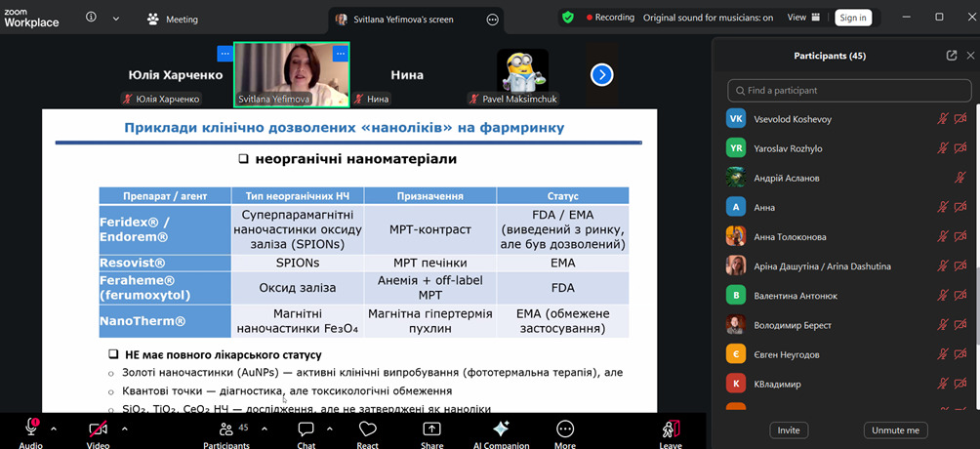
Task: Click the participants list scrollbar
Action: click(975, 293)
